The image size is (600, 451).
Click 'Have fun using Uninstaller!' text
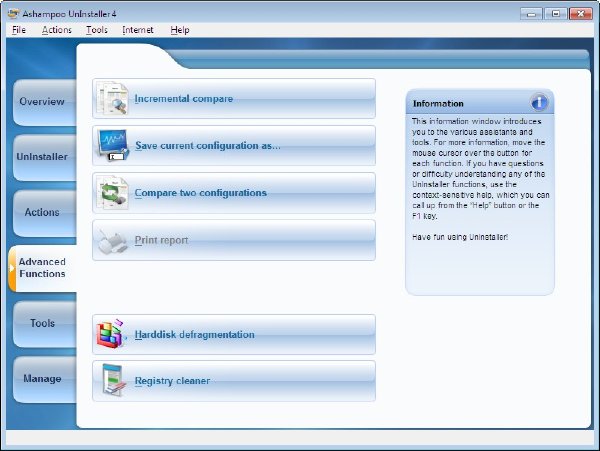[x=460, y=237]
